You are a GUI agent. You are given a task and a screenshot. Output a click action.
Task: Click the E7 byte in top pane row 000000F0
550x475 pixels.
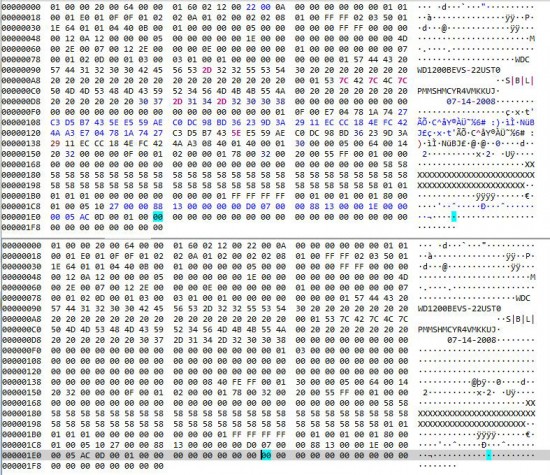click(x=329, y=112)
